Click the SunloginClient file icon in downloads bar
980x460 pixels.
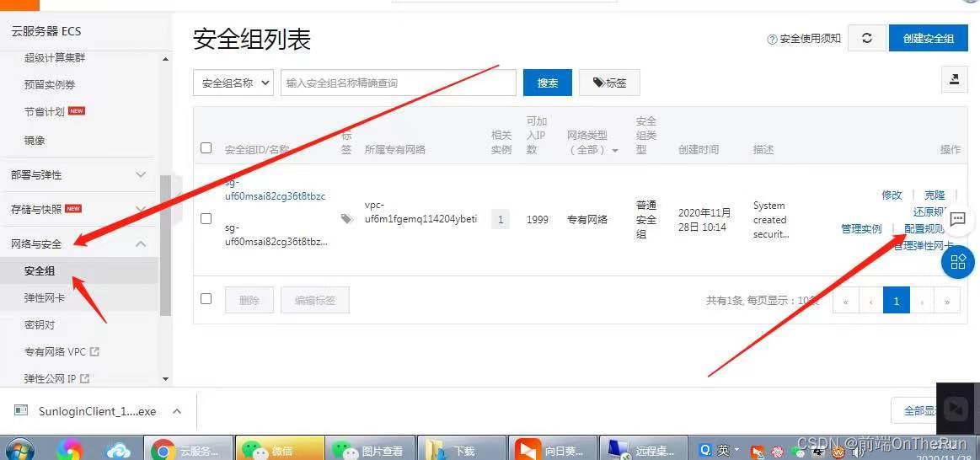pos(21,410)
